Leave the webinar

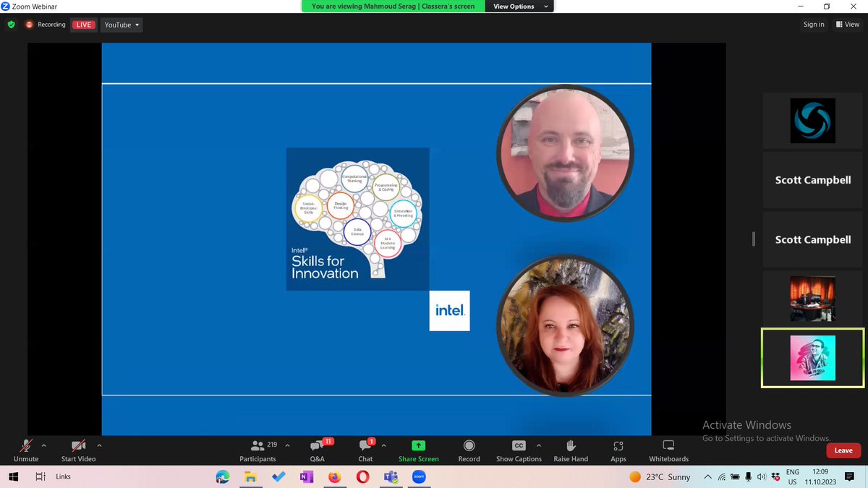click(843, 450)
